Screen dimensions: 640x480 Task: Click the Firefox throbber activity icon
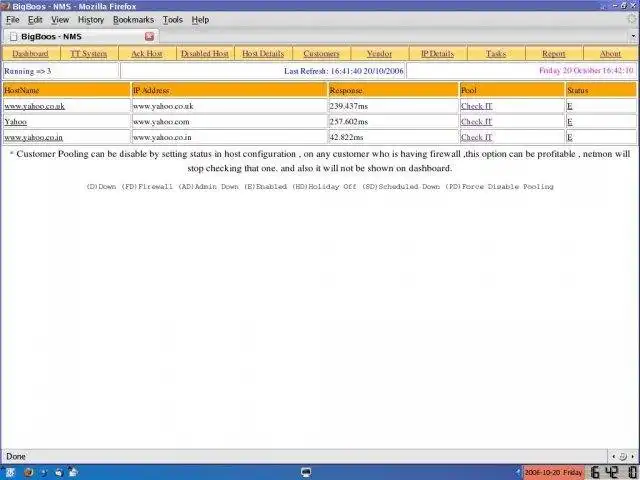click(632, 19)
